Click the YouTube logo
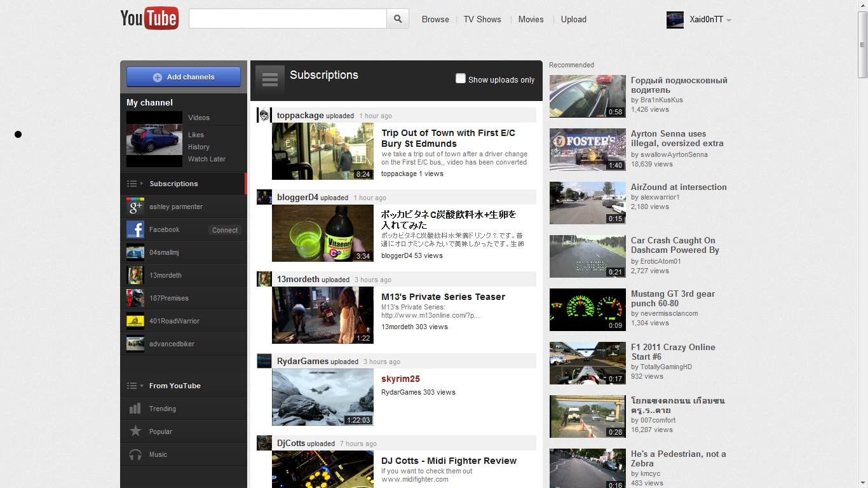Viewport: 868px width, 488px height. [x=149, y=18]
